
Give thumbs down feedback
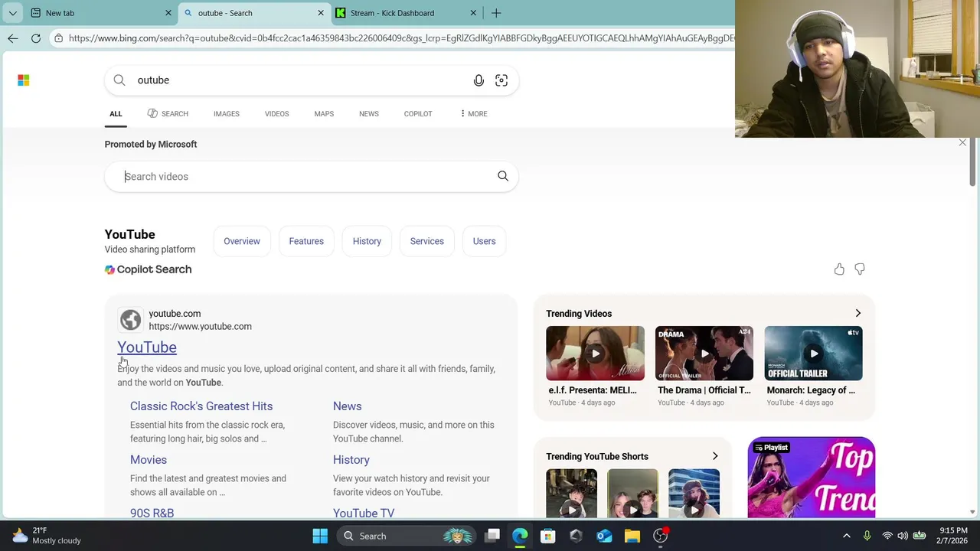tap(860, 269)
